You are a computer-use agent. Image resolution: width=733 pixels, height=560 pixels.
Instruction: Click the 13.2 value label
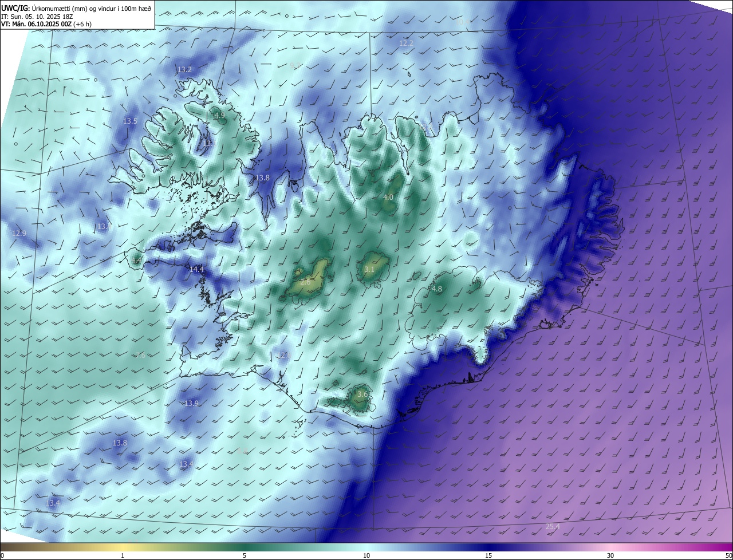point(184,69)
